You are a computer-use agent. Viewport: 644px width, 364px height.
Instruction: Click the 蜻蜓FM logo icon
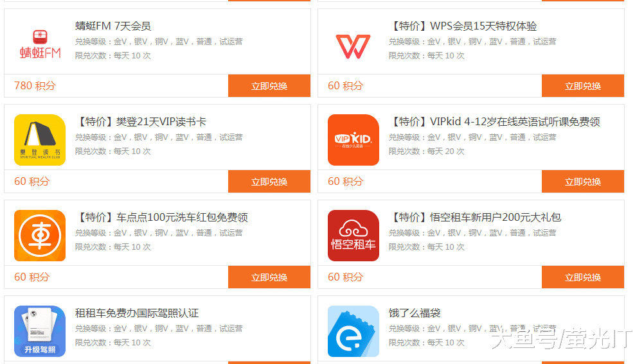coord(40,44)
